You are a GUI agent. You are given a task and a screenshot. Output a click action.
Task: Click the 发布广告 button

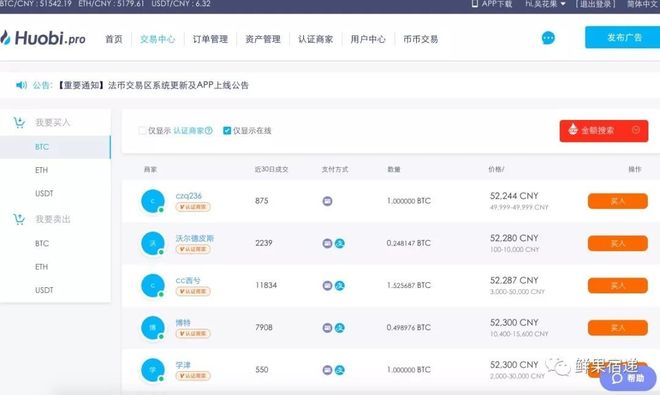(x=623, y=37)
